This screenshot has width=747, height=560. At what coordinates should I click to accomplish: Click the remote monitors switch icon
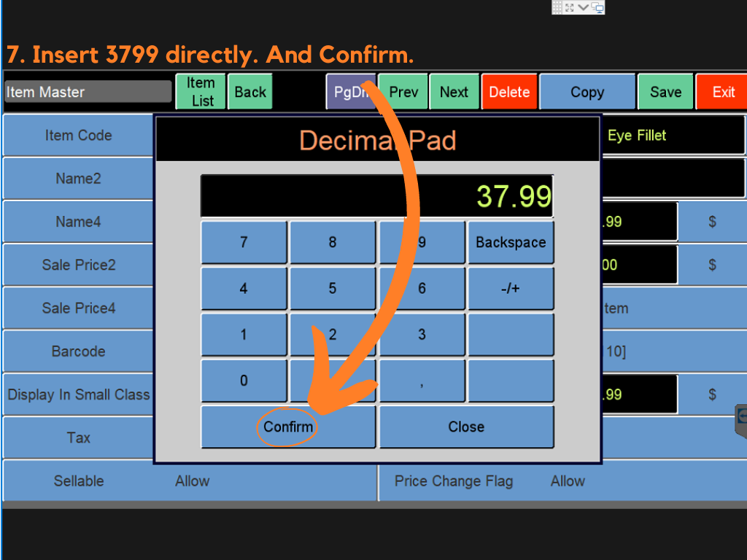pos(597,7)
